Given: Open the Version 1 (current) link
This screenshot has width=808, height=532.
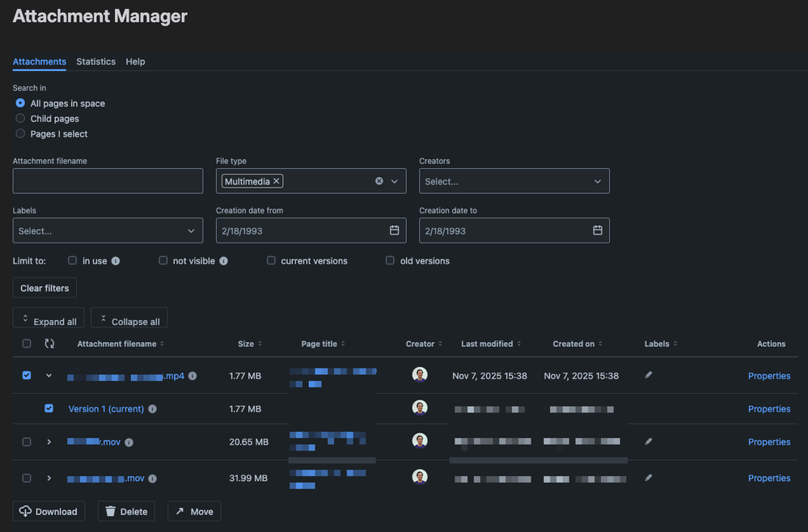Looking at the screenshot, I should click(106, 409).
